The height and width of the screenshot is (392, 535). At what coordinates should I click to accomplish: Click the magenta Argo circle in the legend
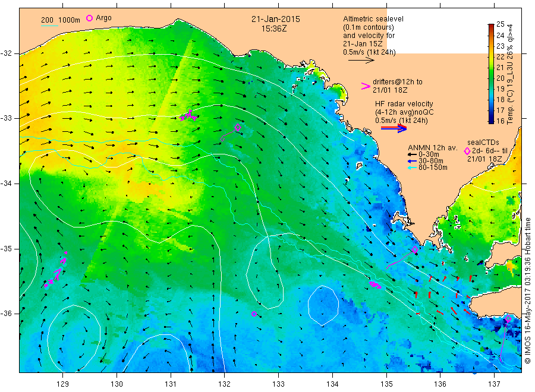click(89, 18)
